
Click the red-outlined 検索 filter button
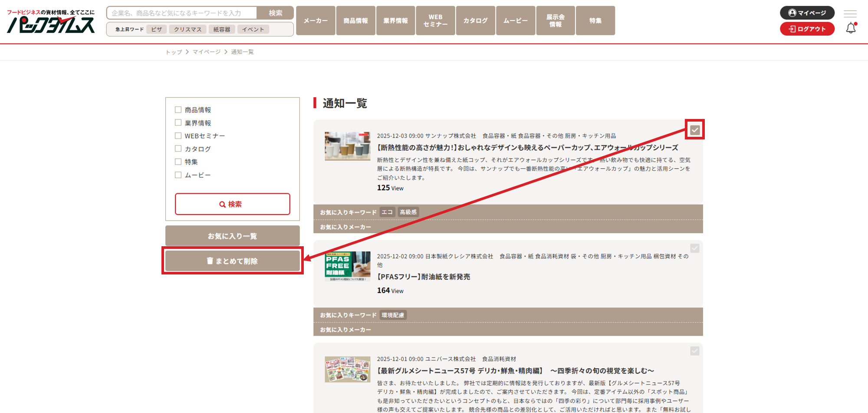click(x=232, y=204)
